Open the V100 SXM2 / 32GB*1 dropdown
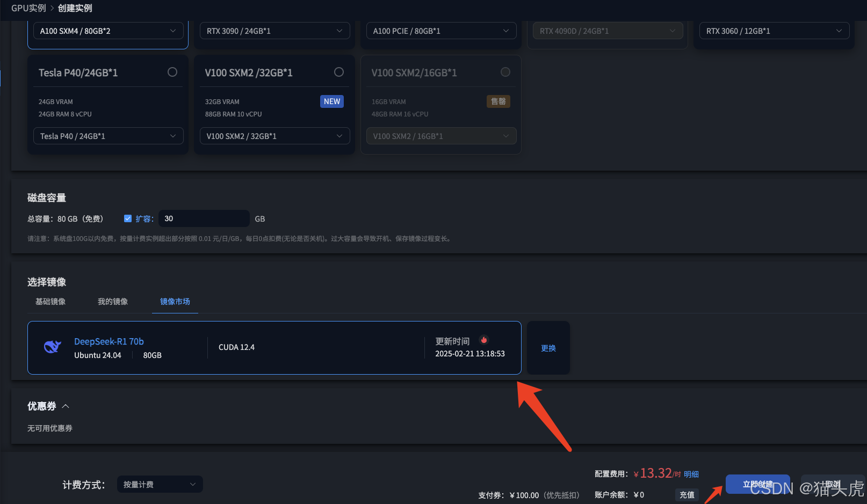Viewport: 867px width, 504px height. click(274, 136)
